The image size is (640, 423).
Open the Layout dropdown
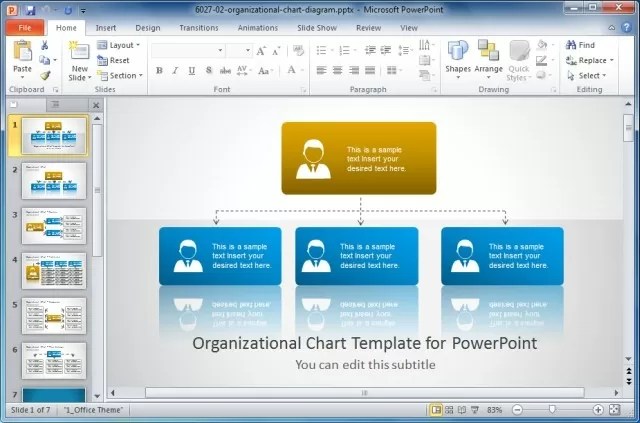[x=118, y=45]
